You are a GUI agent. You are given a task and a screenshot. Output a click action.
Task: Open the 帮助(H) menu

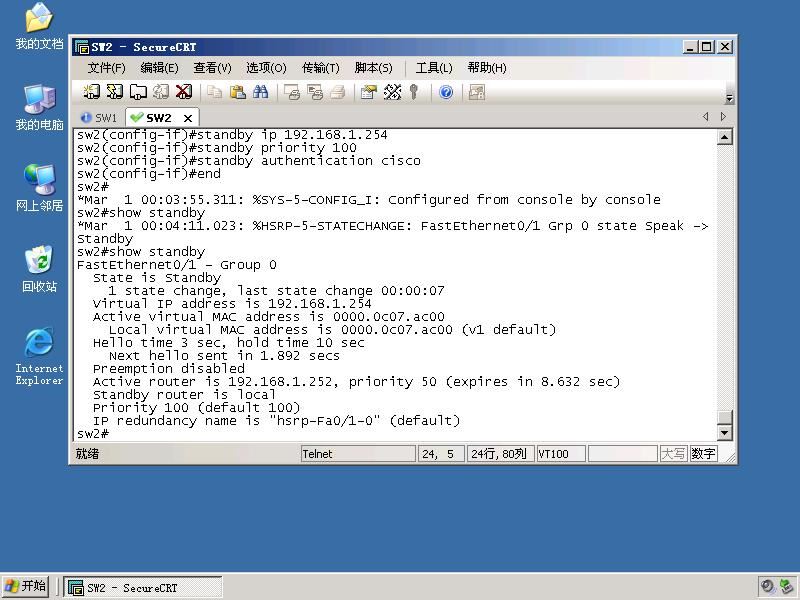tap(487, 68)
